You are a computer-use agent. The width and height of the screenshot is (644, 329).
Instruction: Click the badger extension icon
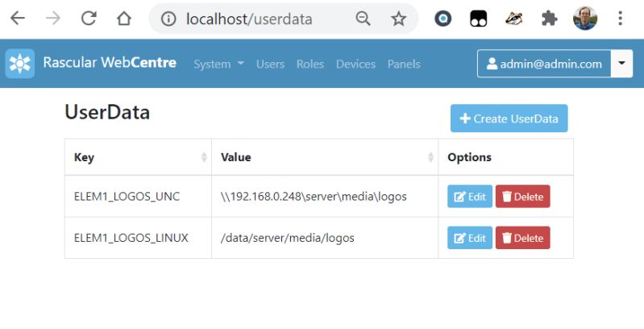(x=513, y=19)
